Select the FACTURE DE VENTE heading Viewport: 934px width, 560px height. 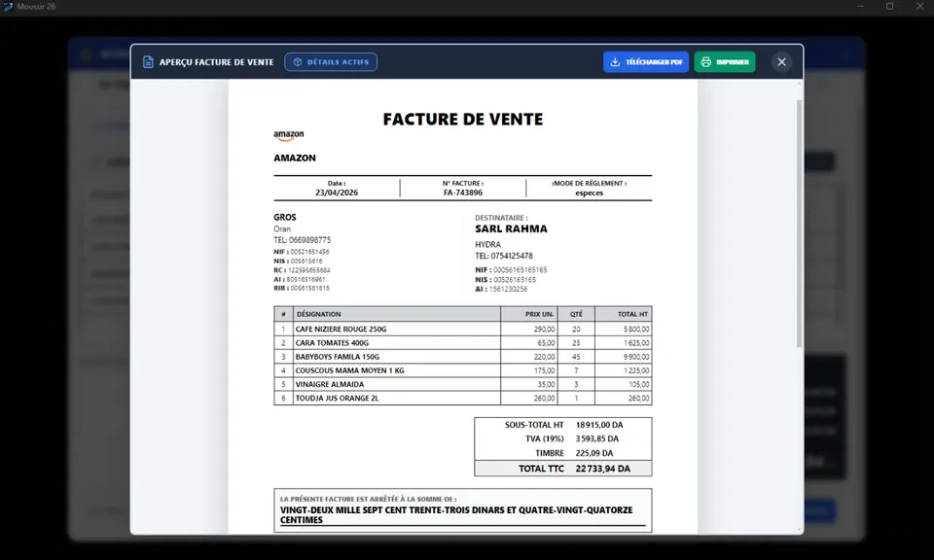pyautogui.click(x=463, y=119)
